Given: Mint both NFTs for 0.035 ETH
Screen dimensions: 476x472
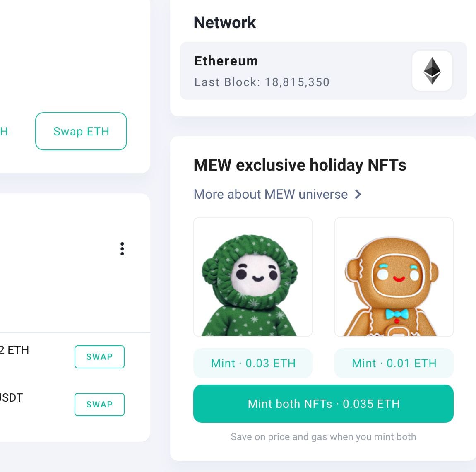Looking at the screenshot, I should click(323, 404).
